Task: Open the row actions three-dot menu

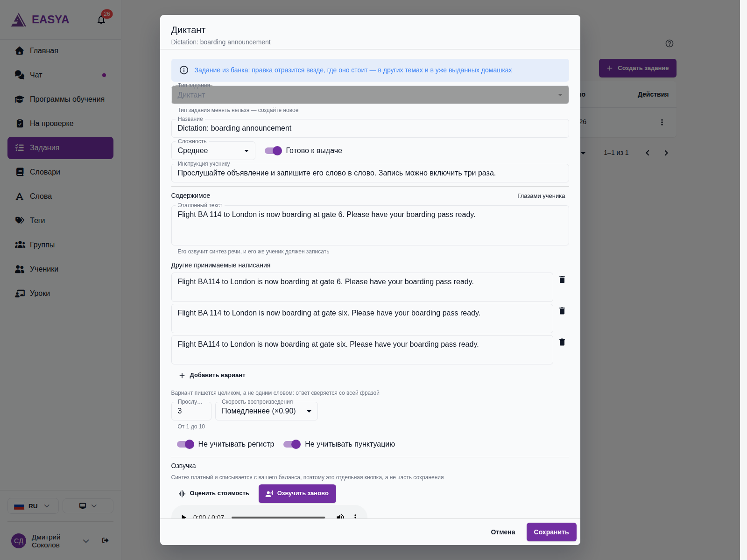Action: coord(662,122)
